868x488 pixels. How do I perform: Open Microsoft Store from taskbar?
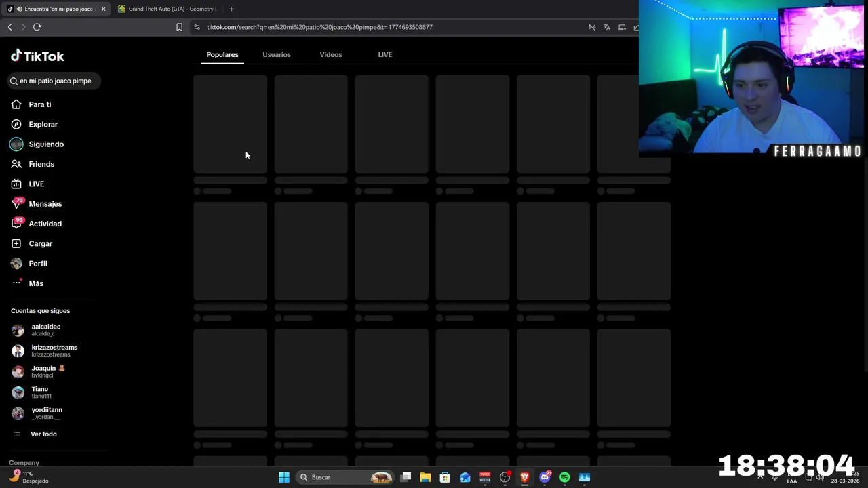445,477
